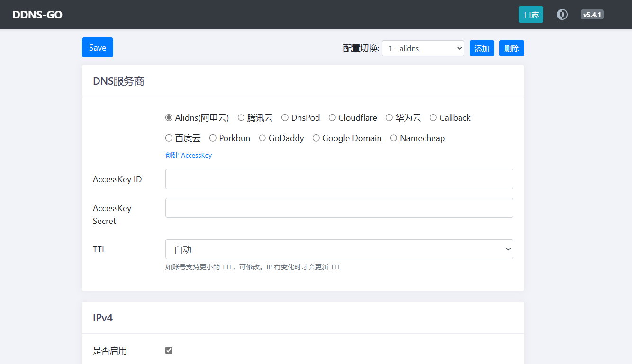632x364 pixels.
Task: Click inside the AccessKey Secret field
Action: [x=339, y=207]
